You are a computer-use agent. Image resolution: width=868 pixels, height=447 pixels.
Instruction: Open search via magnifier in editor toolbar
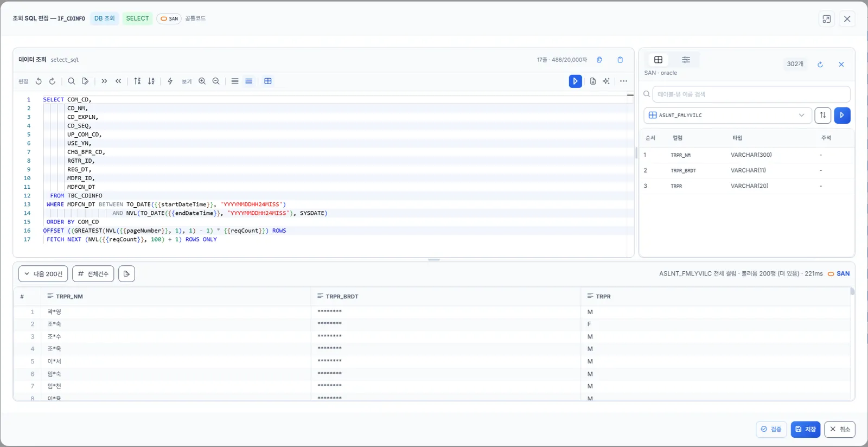click(72, 81)
